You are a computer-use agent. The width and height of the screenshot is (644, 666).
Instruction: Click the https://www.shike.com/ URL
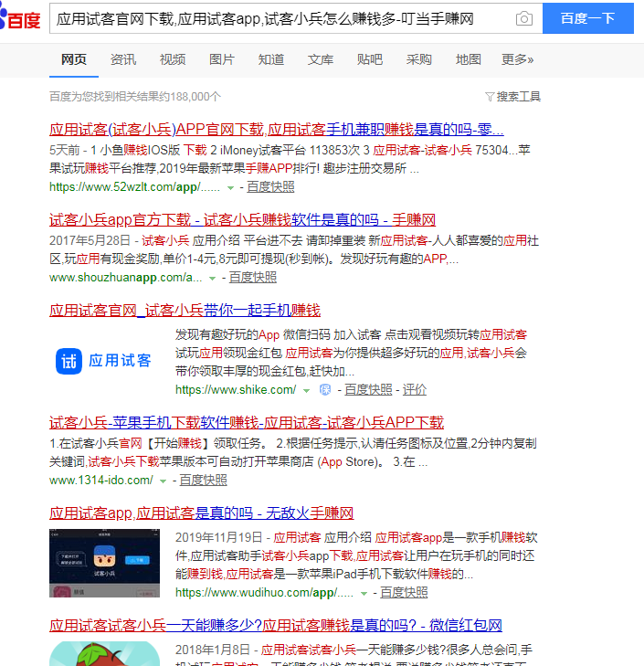pyautogui.click(x=236, y=389)
